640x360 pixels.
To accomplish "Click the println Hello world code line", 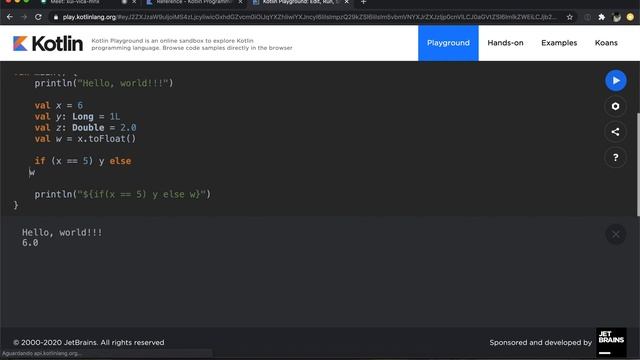I will coord(104,83).
